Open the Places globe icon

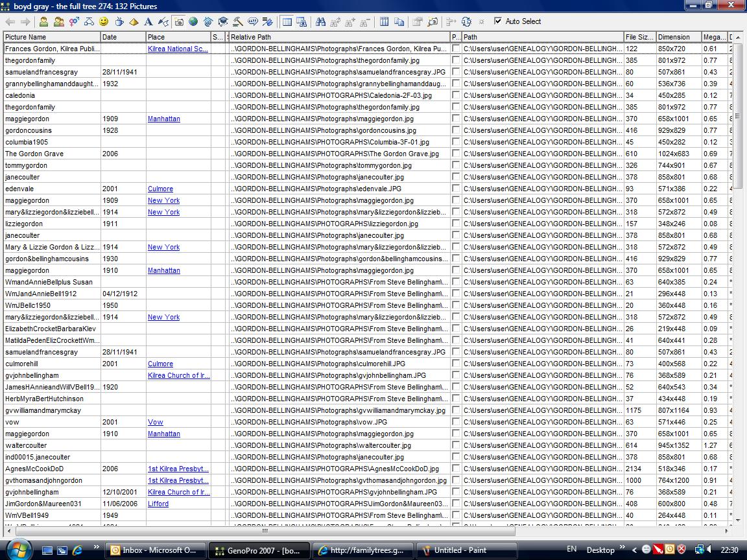[x=193, y=22]
